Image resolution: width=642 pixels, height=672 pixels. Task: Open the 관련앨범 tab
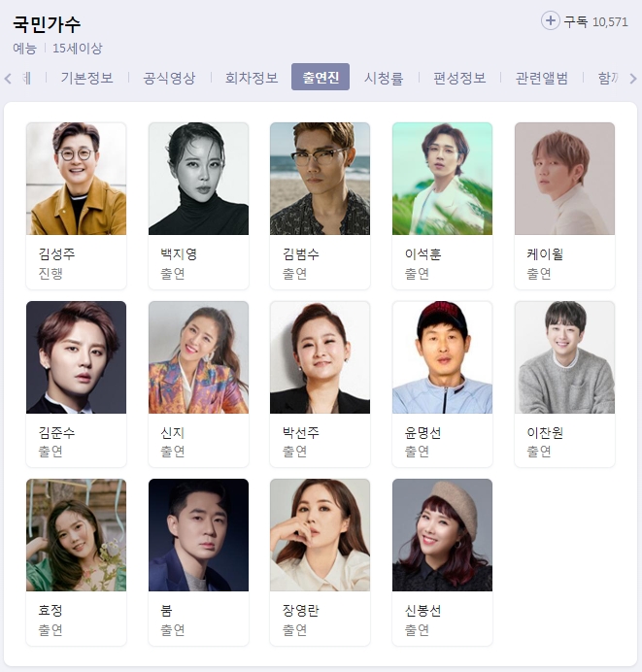click(x=542, y=78)
